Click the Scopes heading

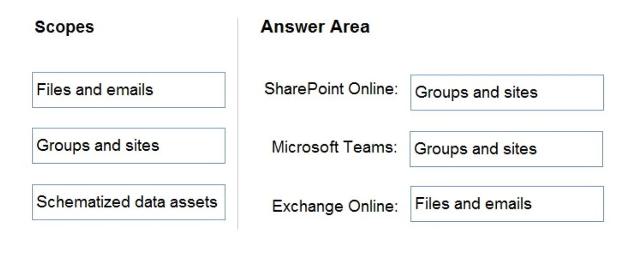click(x=64, y=27)
